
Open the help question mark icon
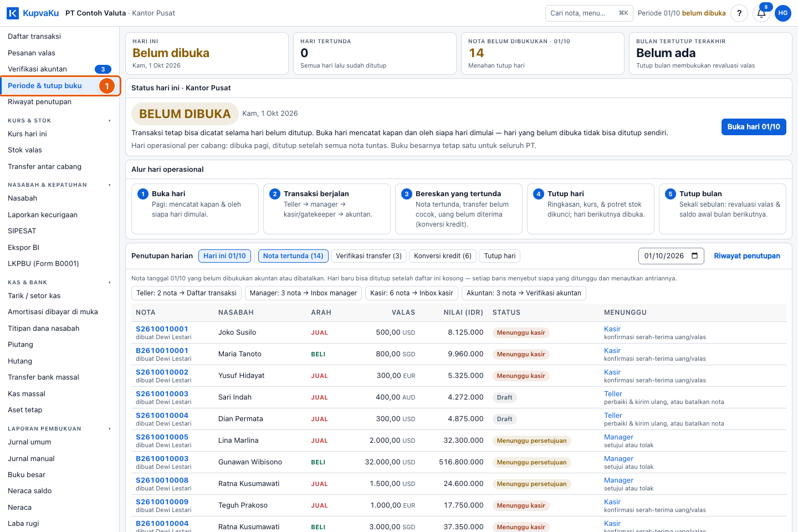coord(739,13)
